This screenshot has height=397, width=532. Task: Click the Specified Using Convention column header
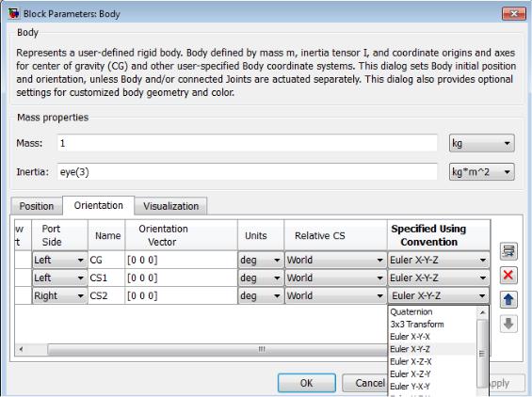coord(439,235)
